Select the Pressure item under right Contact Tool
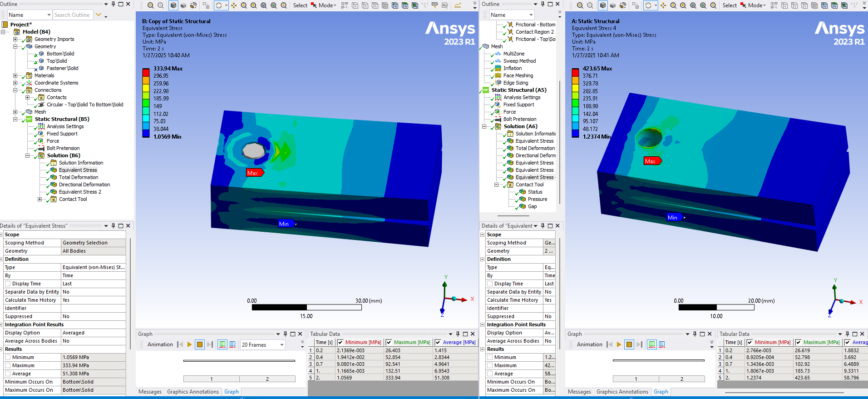868x399 pixels. click(x=537, y=199)
